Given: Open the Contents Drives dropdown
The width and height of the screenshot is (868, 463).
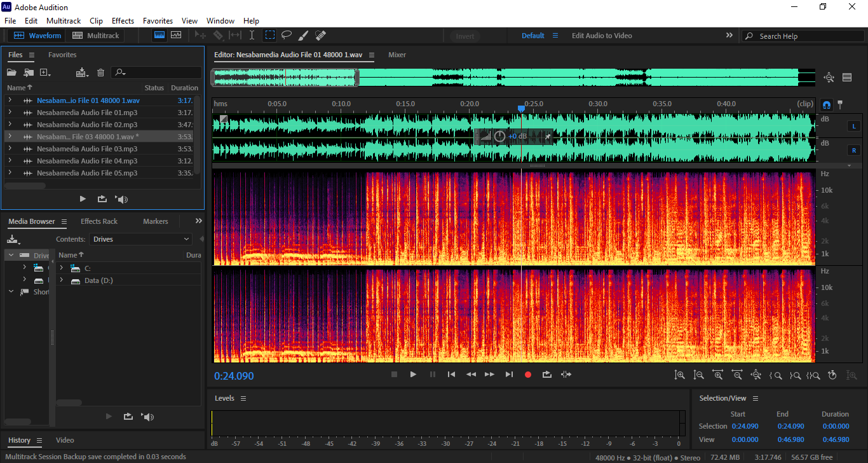Looking at the screenshot, I should (141, 239).
